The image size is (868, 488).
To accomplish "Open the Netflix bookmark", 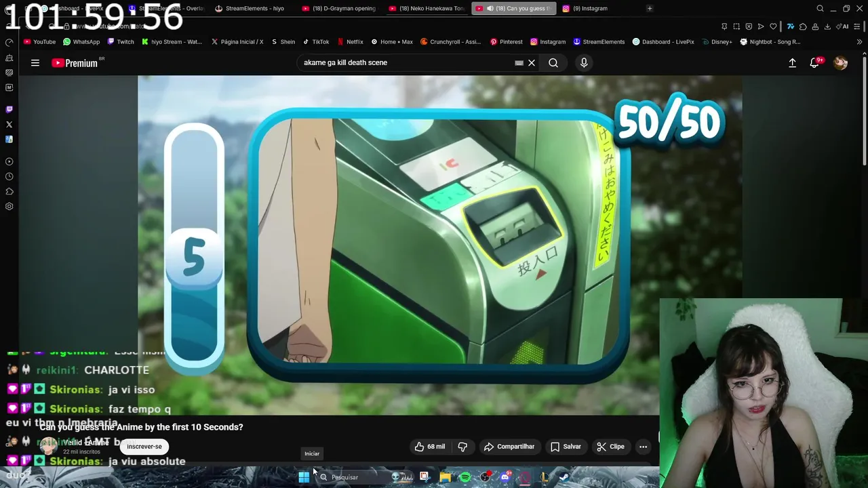I will pos(351,42).
